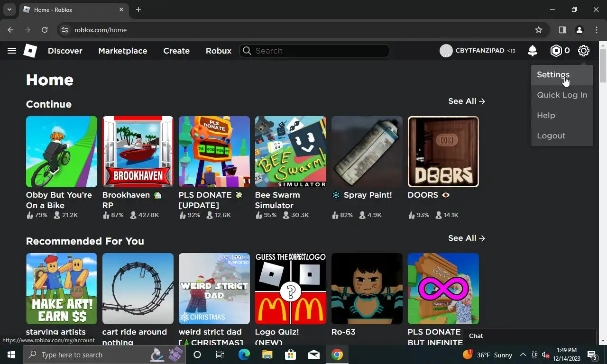Open Obby But You're On a Bike thumbnail
The image size is (607, 364).
pos(62,152)
